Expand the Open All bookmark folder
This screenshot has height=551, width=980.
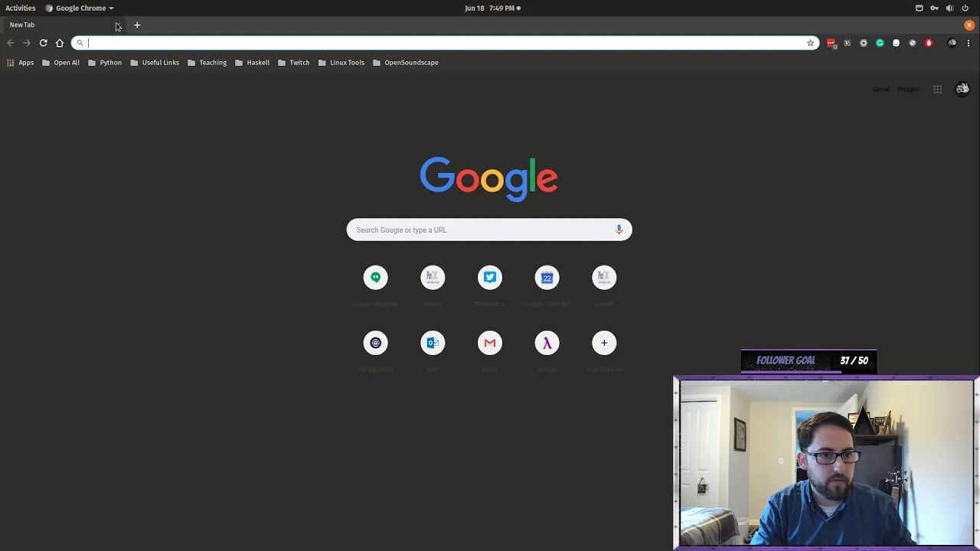pos(60,63)
